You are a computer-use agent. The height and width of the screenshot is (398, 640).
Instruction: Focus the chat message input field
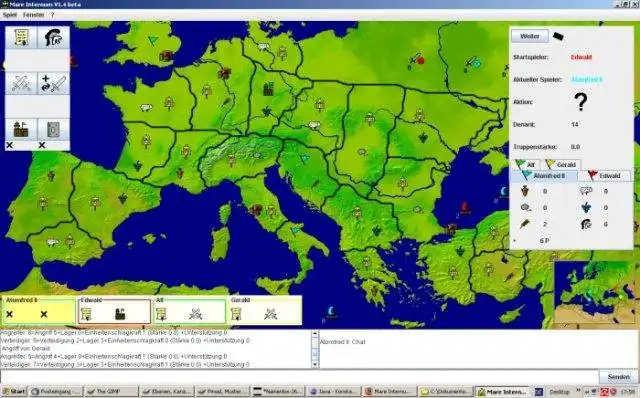[x=299, y=377]
